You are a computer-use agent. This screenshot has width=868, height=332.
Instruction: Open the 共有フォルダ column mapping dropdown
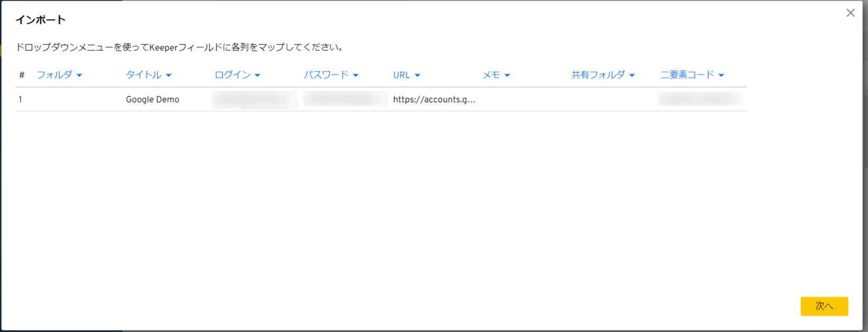tap(603, 75)
